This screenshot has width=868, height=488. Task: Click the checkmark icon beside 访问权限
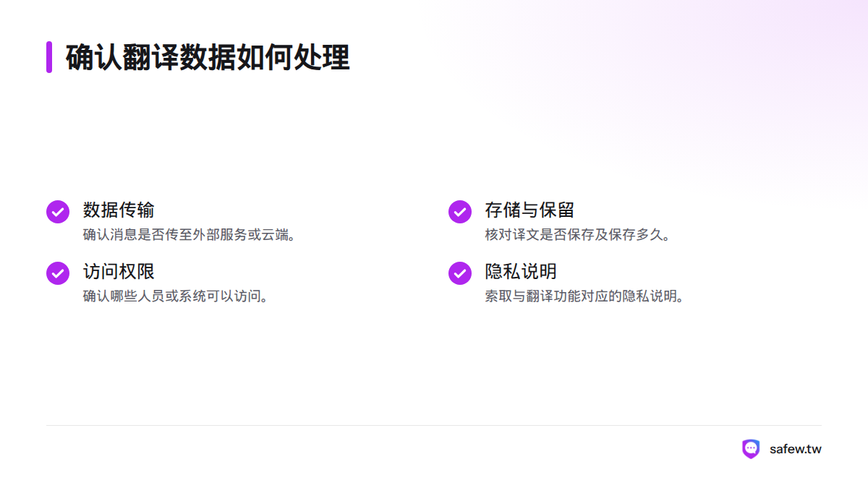point(58,273)
